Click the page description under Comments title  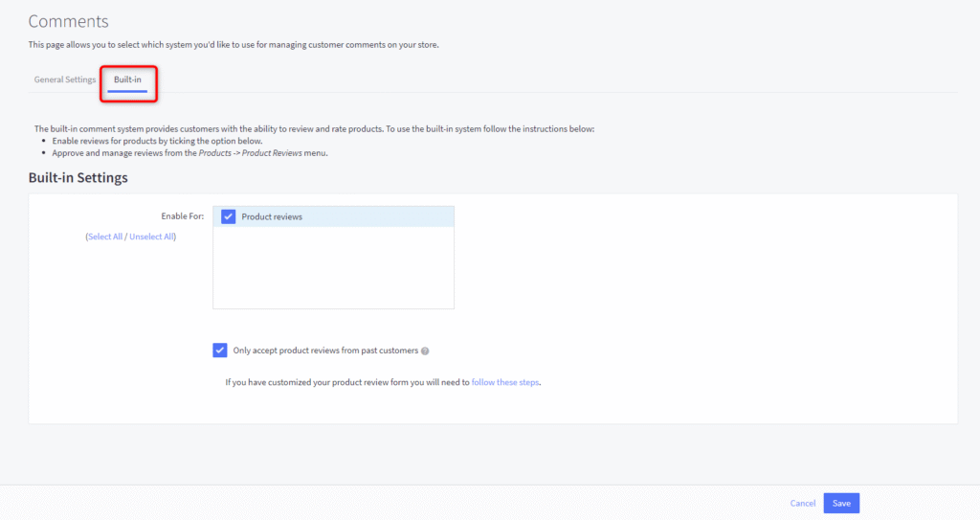(x=234, y=45)
